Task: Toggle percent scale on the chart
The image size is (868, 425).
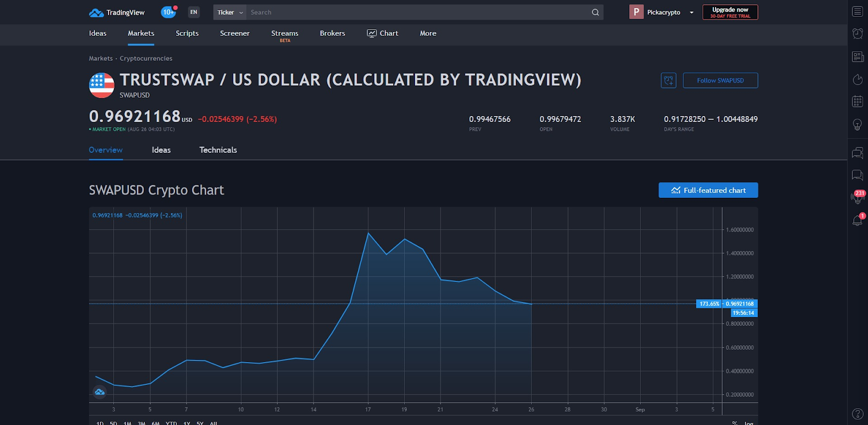Action: coord(735,423)
